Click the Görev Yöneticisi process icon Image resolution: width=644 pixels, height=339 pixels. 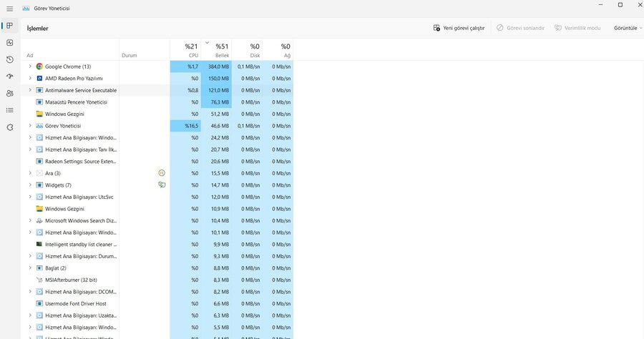[39, 126]
